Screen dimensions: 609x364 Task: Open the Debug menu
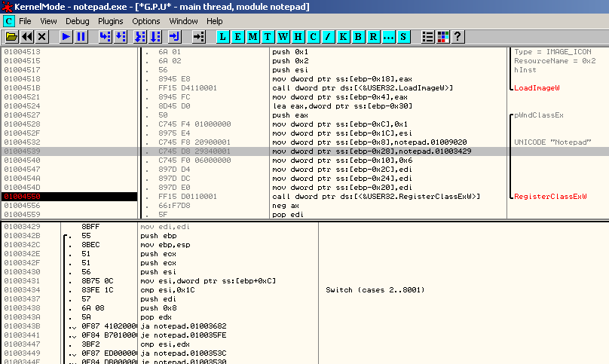pyautogui.click(x=77, y=21)
